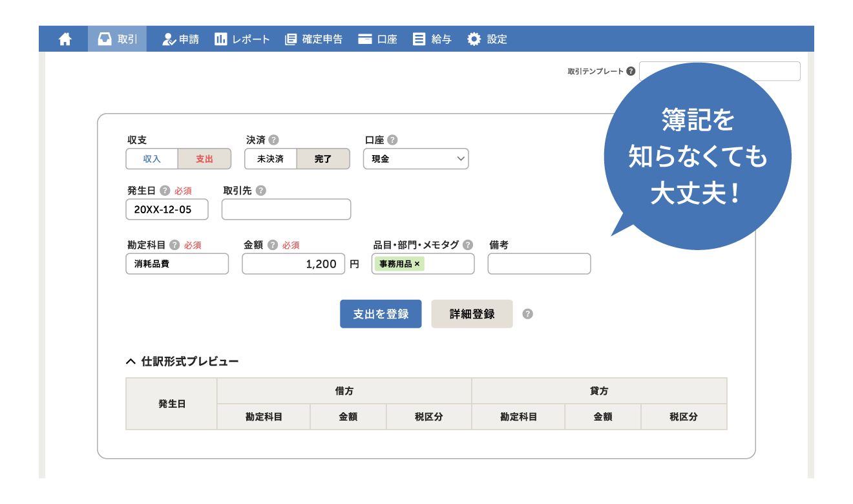Viewport: 853px width, 504px height.
Task: Open the 確定申告 menu
Action: [313, 39]
